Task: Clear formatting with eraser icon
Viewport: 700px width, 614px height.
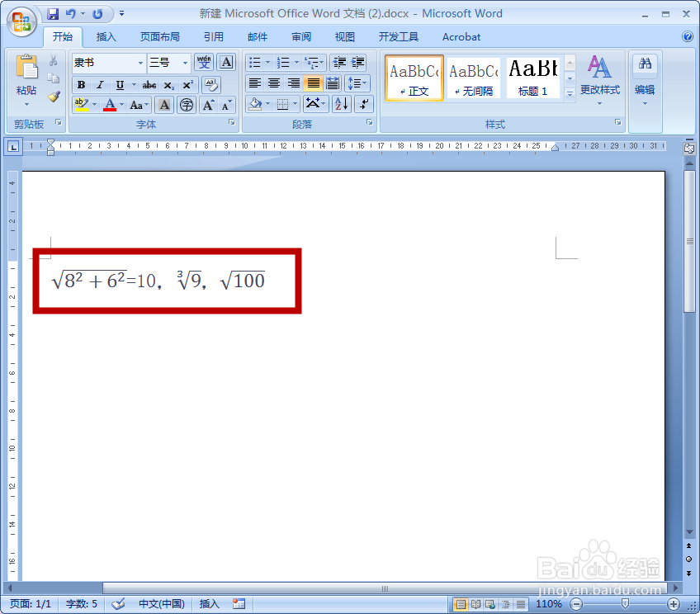Action: click(x=210, y=84)
